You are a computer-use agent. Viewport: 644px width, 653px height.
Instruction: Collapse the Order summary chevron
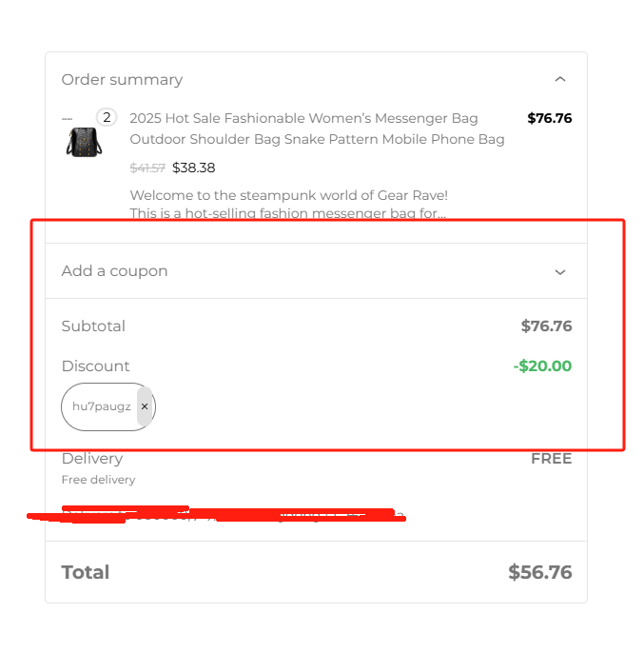click(560, 80)
